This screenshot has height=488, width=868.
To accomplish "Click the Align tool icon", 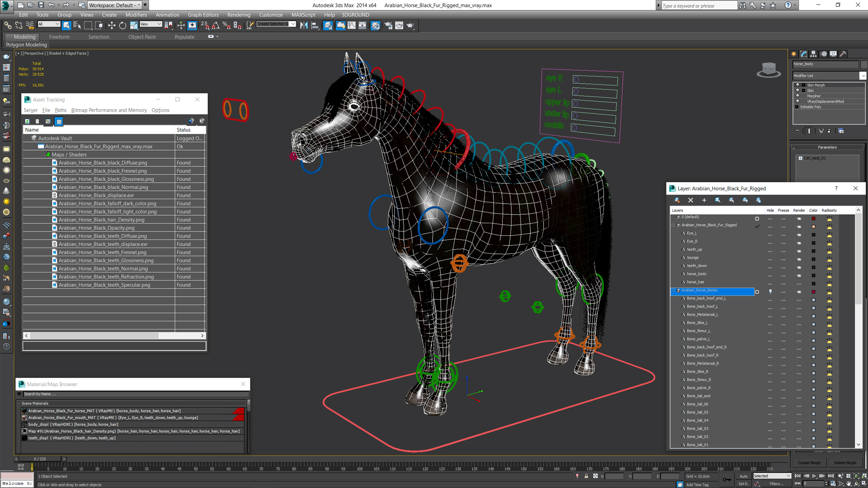I will 315,25.
